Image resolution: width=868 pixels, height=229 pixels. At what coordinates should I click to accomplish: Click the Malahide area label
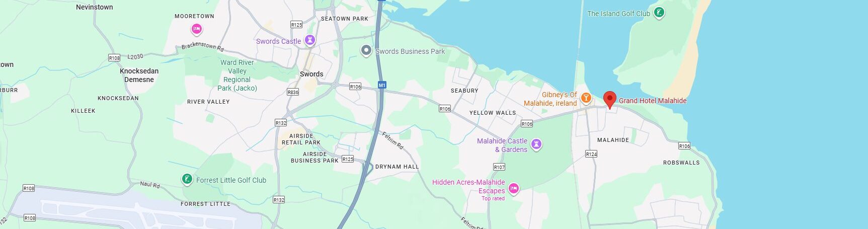pos(613,140)
